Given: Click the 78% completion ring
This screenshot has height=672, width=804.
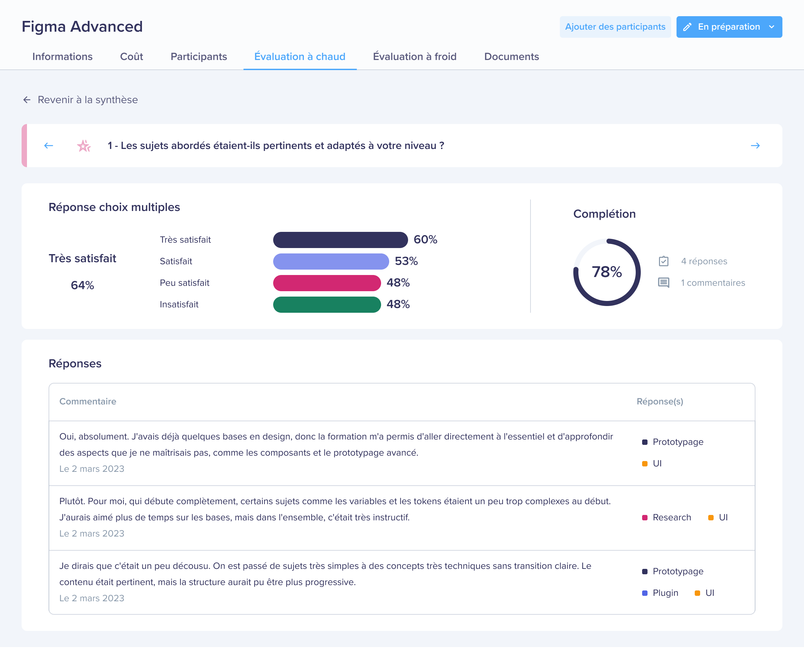Looking at the screenshot, I should tap(606, 272).
